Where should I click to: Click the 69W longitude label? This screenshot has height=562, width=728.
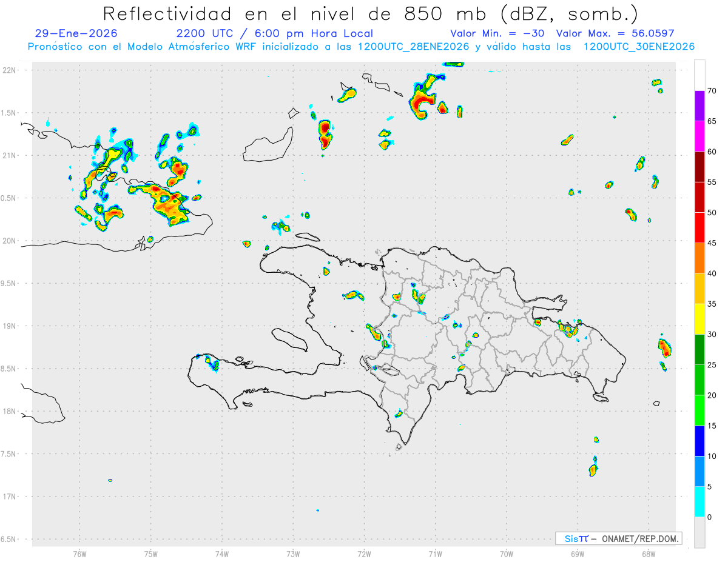point(578,554)
